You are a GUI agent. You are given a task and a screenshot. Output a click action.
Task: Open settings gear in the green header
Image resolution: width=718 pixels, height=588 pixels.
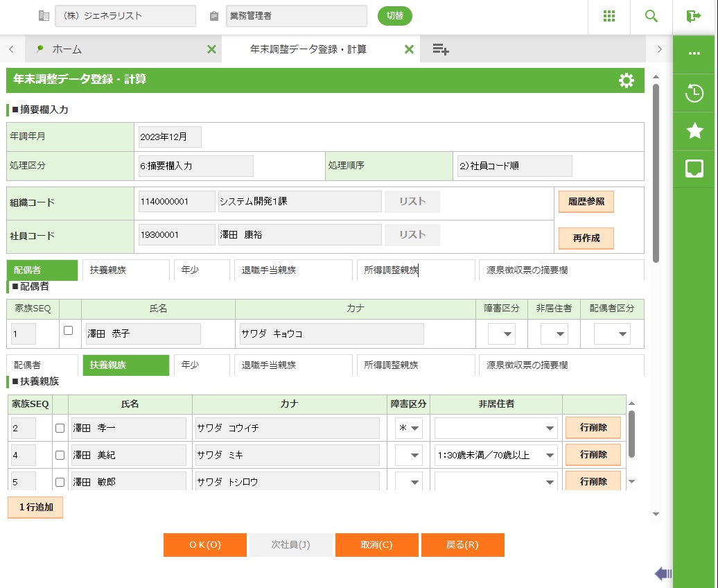(626, 80)
